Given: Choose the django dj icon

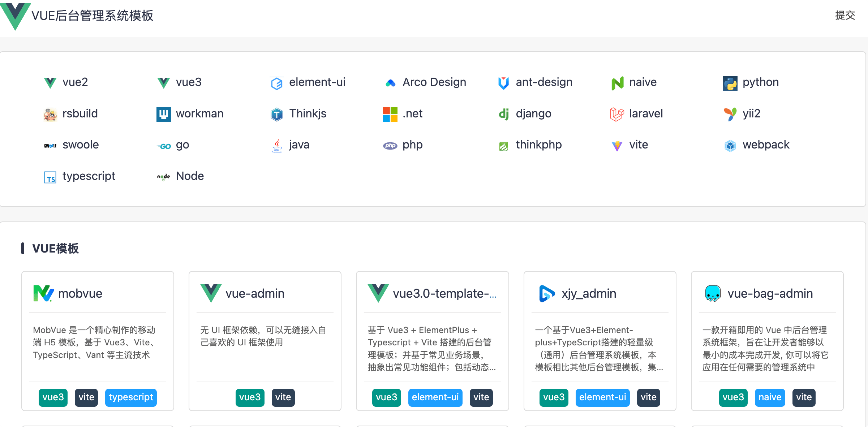Looking at the screenshot, I should (x=504, y=115).
